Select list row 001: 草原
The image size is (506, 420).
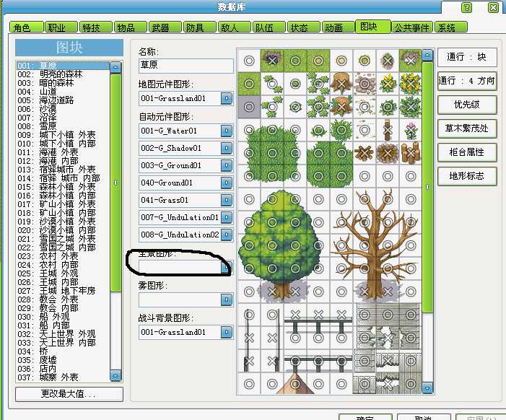pyautogui.click(x=63, y=66)
